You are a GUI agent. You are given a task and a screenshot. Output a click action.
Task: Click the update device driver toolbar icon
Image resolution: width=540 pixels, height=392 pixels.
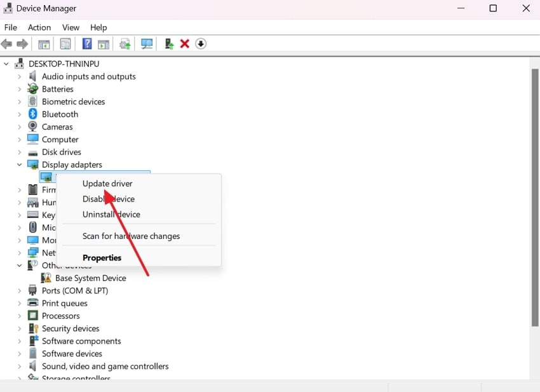[125, 44]
